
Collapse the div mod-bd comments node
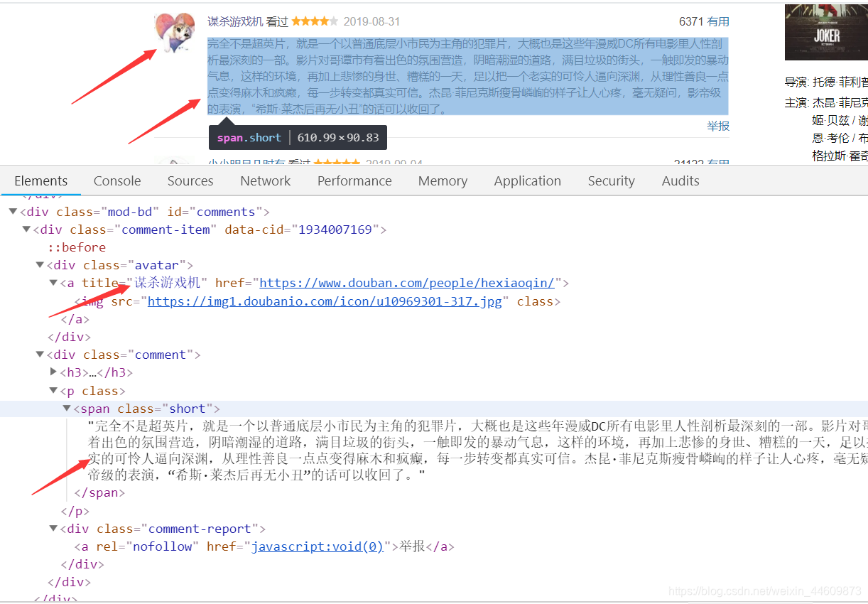pyautogui.click(x=13, y=212)
